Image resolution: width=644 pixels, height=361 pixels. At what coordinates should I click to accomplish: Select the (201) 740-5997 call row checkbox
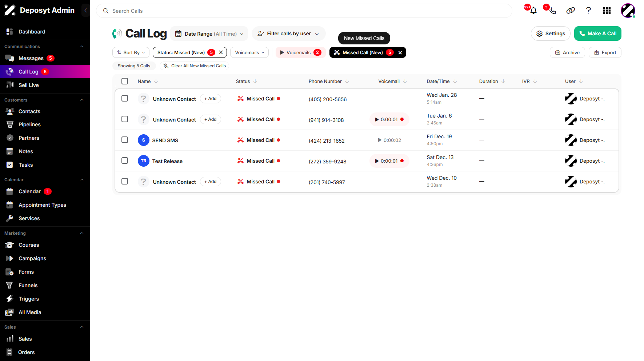coord(125,181)
